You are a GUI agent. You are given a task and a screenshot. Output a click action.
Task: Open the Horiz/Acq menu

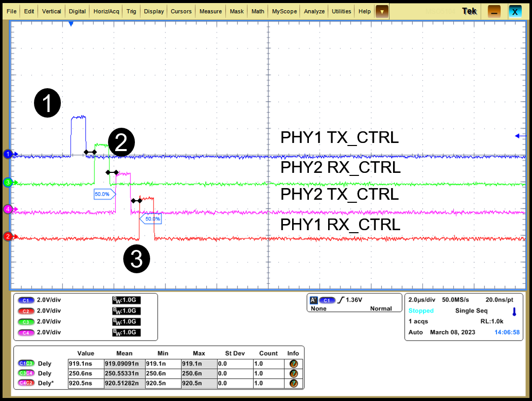107,11
